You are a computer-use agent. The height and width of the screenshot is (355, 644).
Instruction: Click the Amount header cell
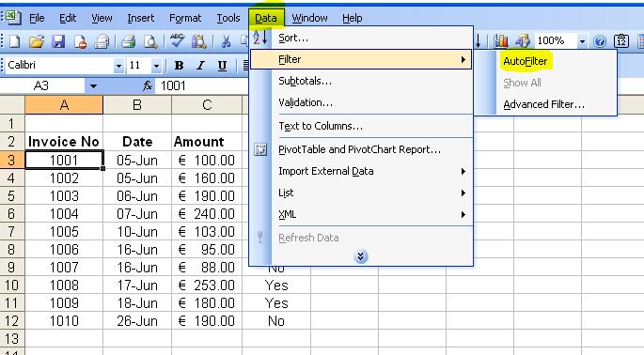(x=207, y=142)
